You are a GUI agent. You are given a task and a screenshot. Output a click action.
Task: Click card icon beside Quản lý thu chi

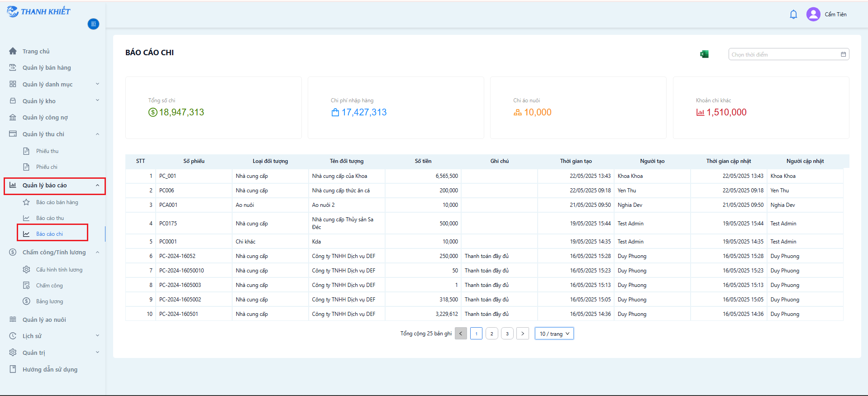click(x=13, y=134)
